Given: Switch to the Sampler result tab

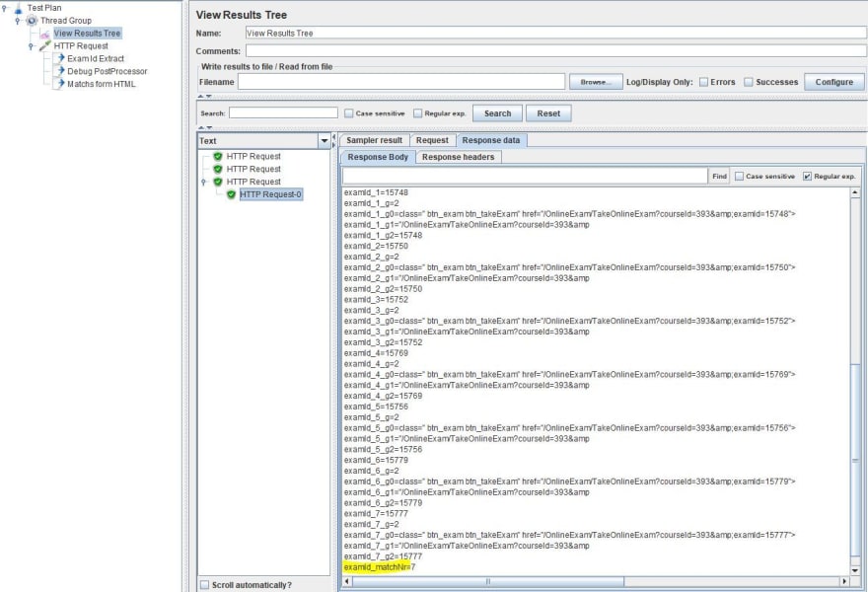Looking at the screenshot, I should (374, 141).
